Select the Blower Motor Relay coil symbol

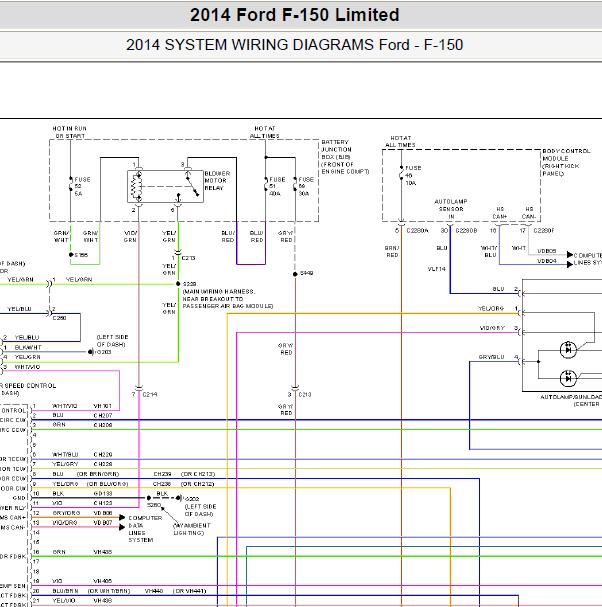coord(138,186)
